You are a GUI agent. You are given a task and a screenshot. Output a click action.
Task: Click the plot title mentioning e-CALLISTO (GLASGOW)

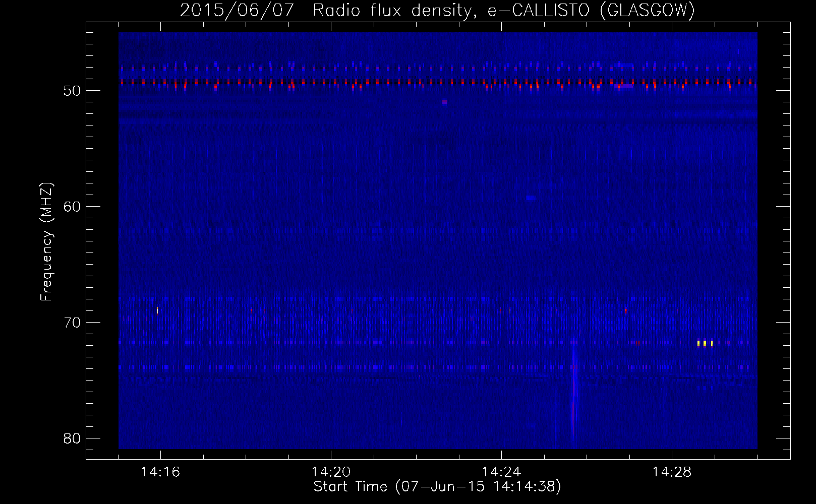(437, 10)
